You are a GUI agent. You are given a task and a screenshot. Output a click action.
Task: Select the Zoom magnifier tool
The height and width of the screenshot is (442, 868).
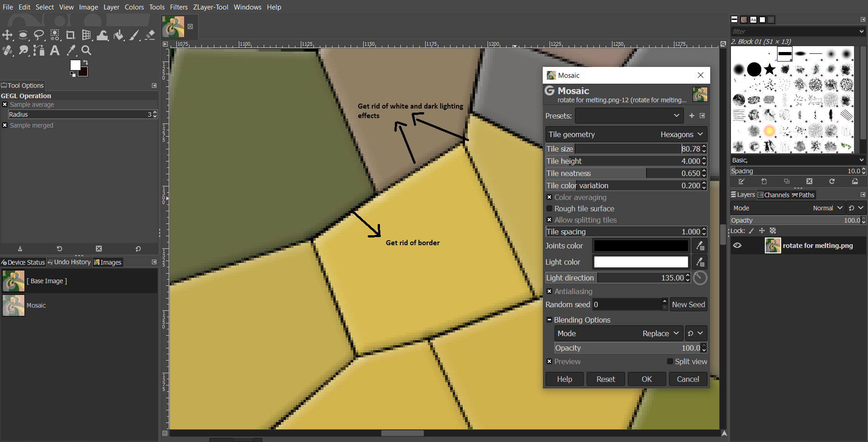[x=86, y=50]
